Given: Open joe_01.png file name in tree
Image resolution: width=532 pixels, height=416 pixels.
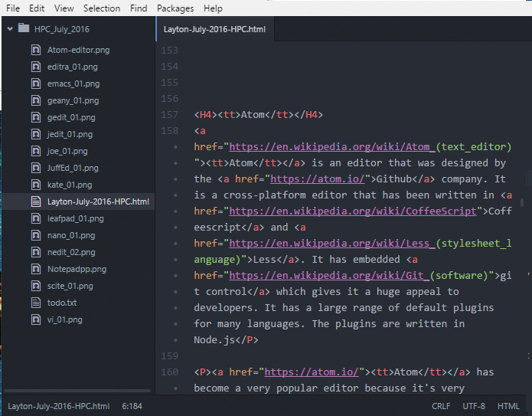Looking at the screenshot, I should [67, 151].
